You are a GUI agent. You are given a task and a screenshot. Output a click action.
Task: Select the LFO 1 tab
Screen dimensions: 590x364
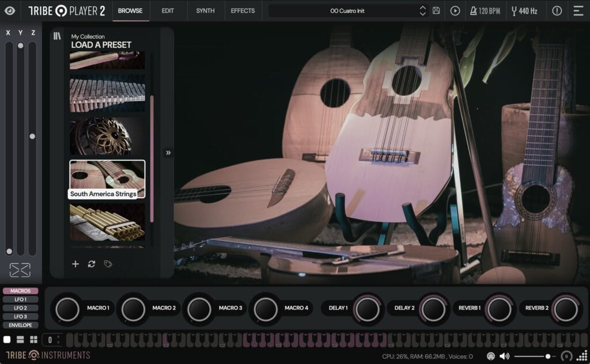[x=20, y=299]
